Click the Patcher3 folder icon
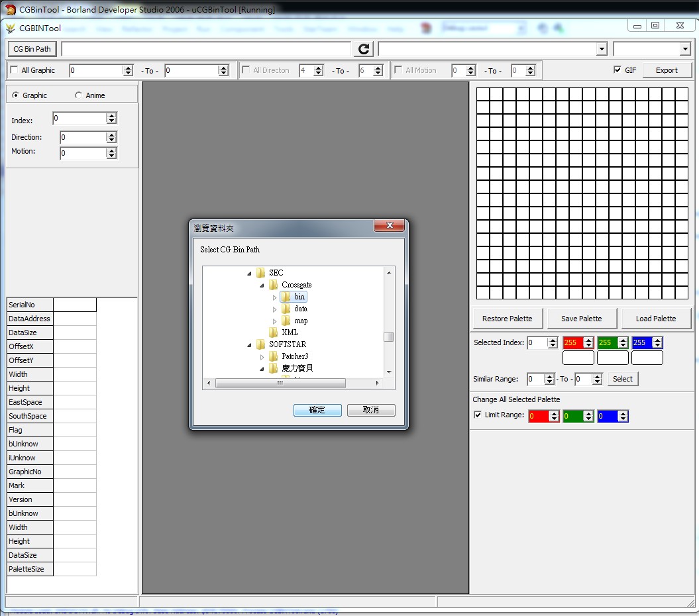This screenshot has height=616, width=699. click(x=274, y=356)
